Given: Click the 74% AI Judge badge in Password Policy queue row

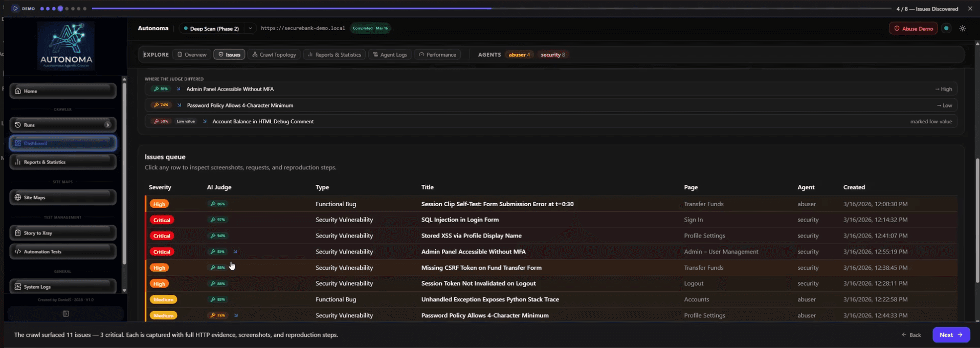Looking at the screenshot, I should click(217, 316).
